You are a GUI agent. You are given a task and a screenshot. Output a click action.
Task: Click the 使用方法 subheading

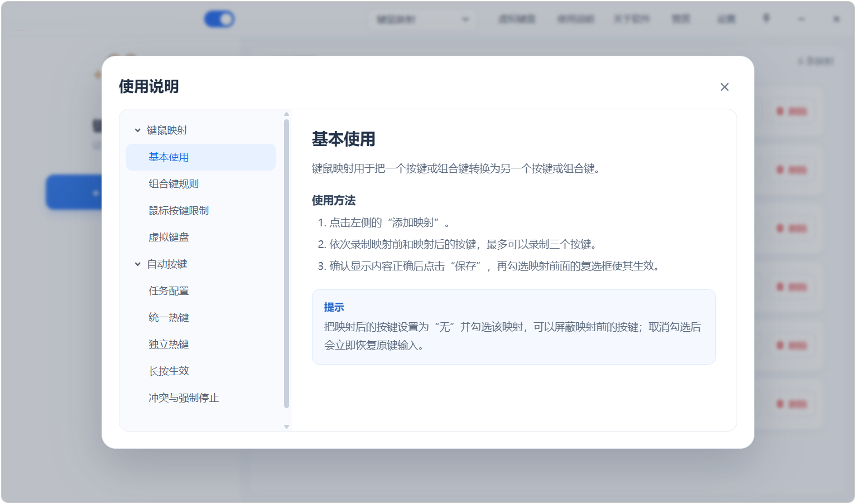(x=334, y=201)
